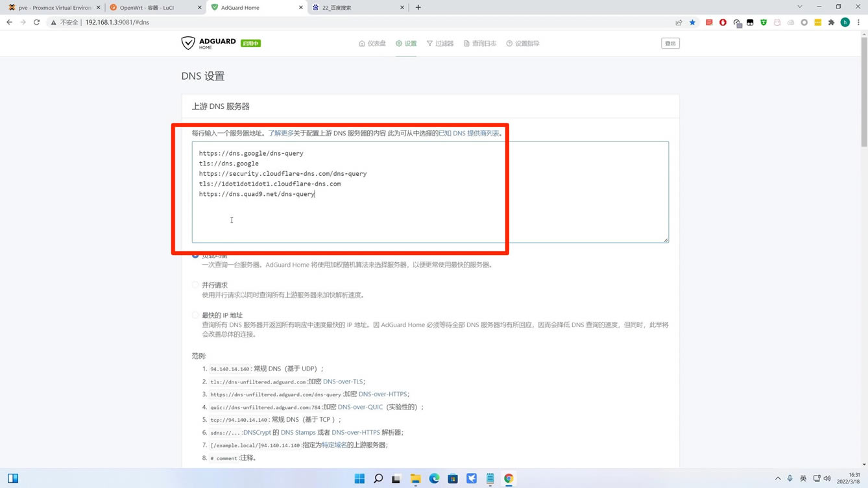Screen dimensions: 868x488
Task: Open the Chrome profile avatar h
Action: [x=845, y=23]
